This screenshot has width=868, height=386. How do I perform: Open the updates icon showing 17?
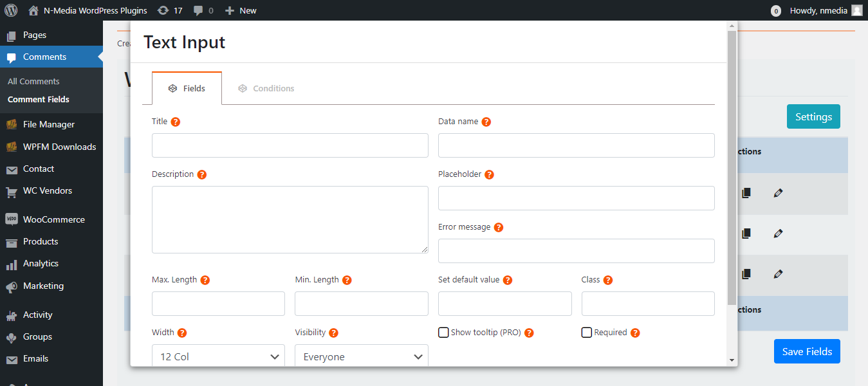tap(163, 10)
